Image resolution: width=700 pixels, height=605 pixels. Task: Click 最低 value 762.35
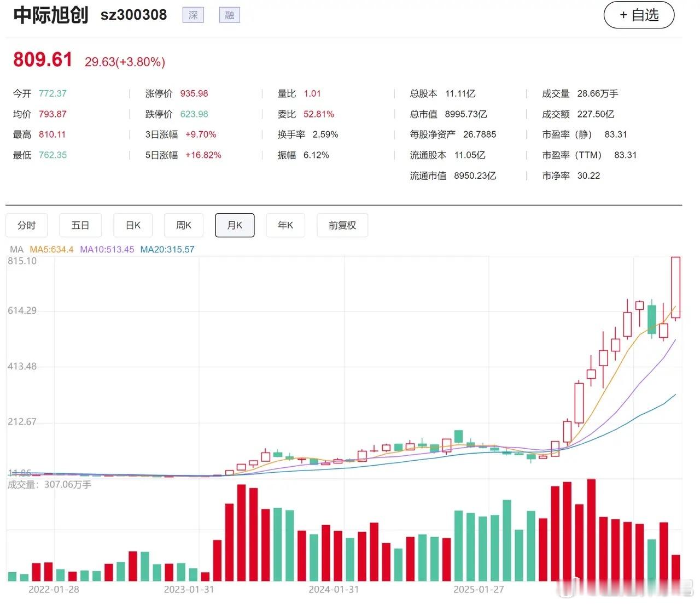(x=52, y=155)
